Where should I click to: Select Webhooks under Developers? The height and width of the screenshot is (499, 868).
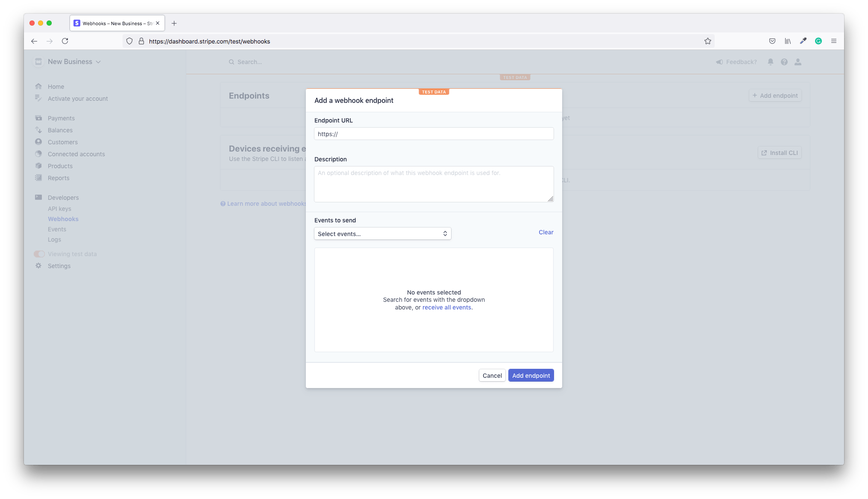click(63, 219)
